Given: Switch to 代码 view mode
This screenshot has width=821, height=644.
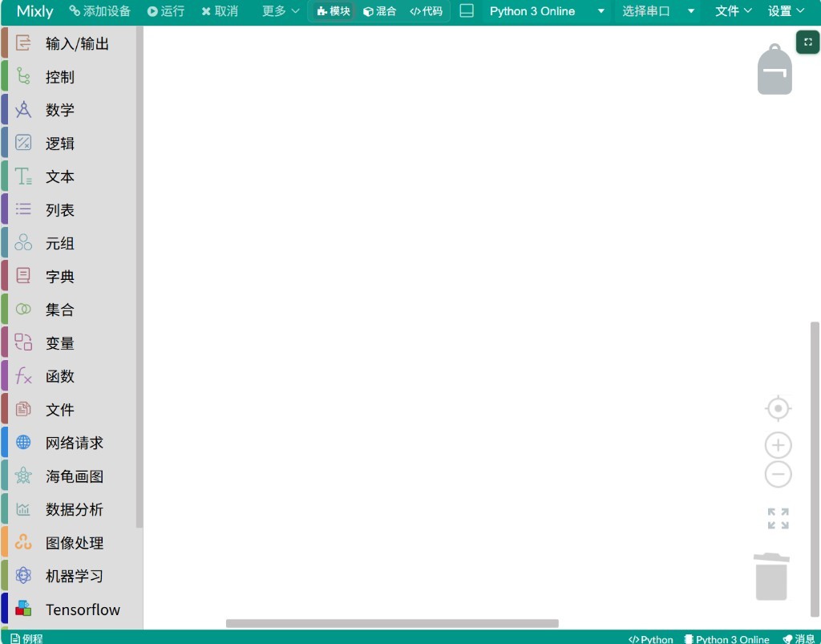Looking at the screenshot, I should click(426, 11).
